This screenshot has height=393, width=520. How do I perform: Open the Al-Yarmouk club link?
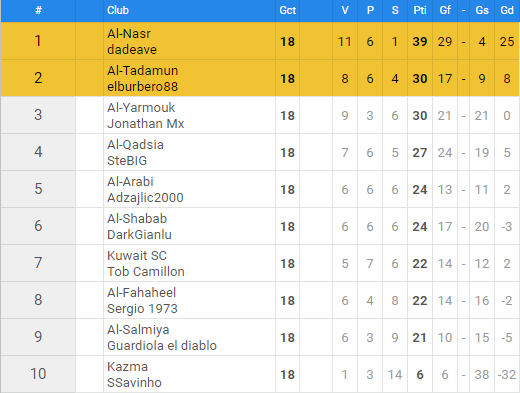[141, 107]
